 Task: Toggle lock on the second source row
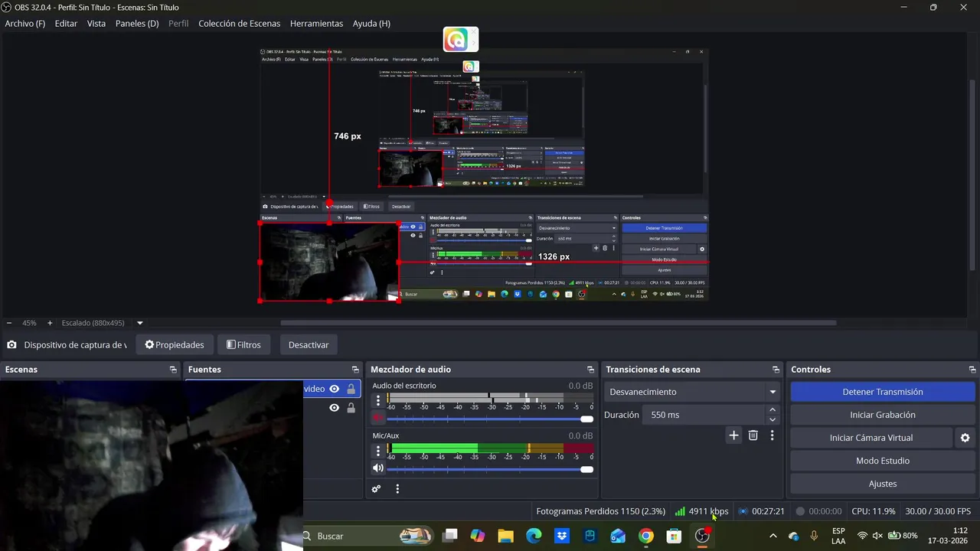[351, 408]
